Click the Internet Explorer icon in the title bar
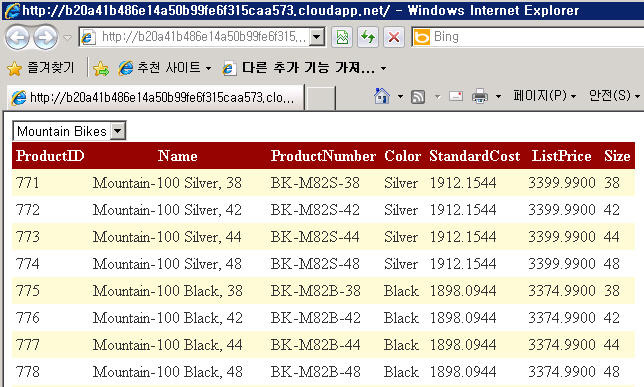Screen dimensions: 644x387 pyautogui.click(x=11, y=10)
